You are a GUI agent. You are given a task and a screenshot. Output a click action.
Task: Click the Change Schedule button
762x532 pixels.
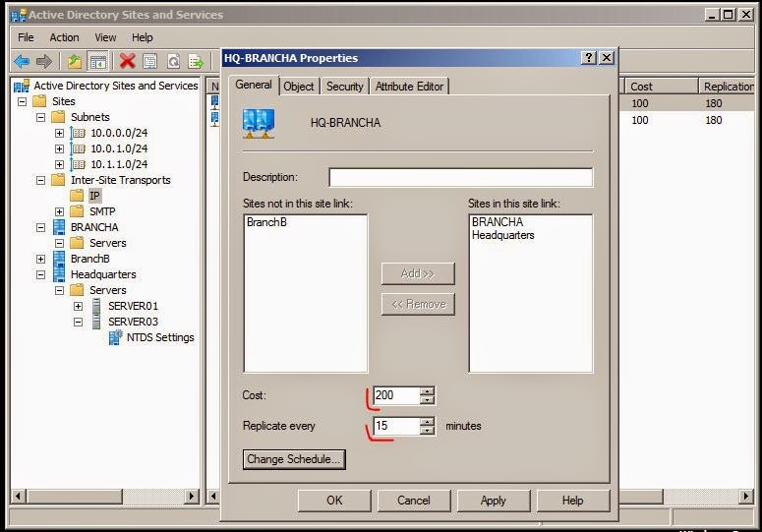(294, 459)
